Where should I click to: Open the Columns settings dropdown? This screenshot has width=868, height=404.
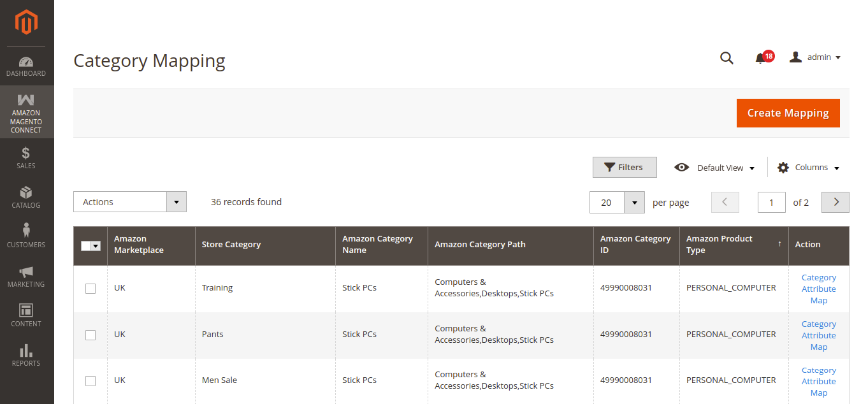[x=809, y=168]
